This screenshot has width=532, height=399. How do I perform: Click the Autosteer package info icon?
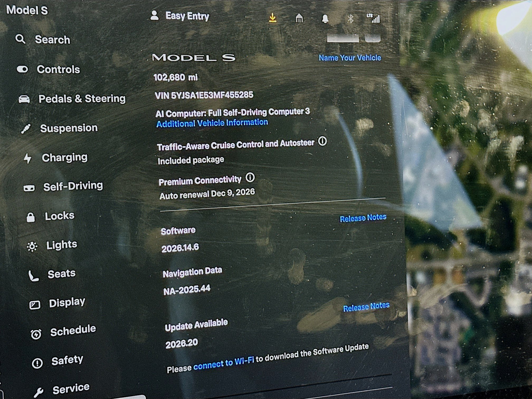pos(322,141)
